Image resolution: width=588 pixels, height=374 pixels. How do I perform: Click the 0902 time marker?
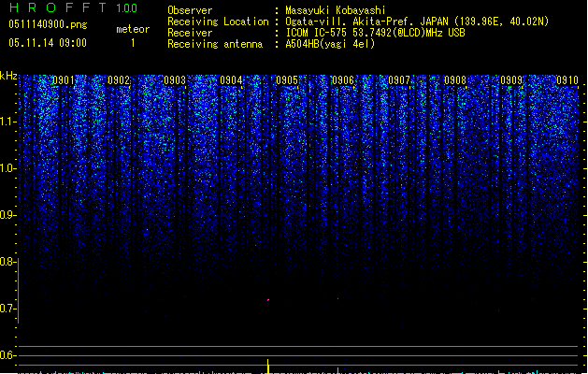coord(119,80)
